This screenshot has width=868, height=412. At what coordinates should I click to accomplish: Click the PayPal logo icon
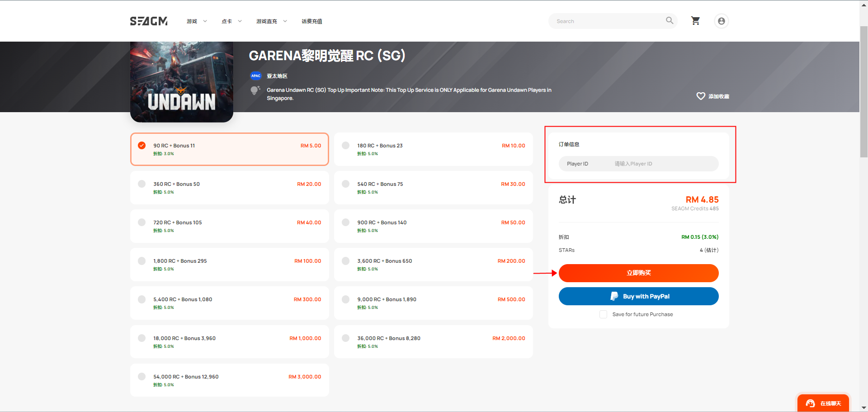click(x=614, y=296)
